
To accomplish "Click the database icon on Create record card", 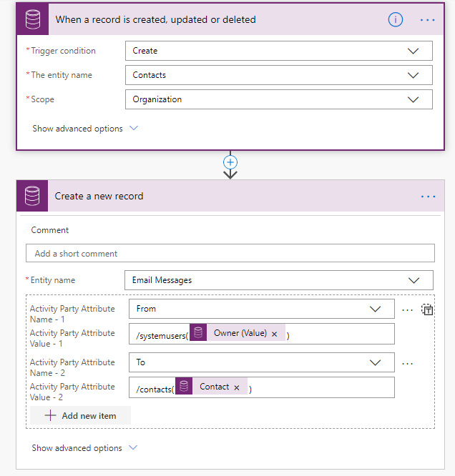I will click(32, 196).
